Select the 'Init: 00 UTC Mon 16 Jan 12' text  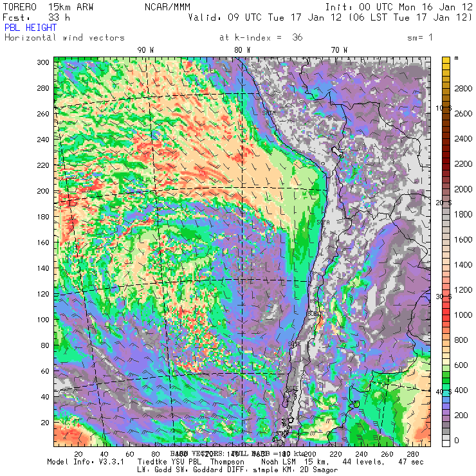click(x=399, y=7)
